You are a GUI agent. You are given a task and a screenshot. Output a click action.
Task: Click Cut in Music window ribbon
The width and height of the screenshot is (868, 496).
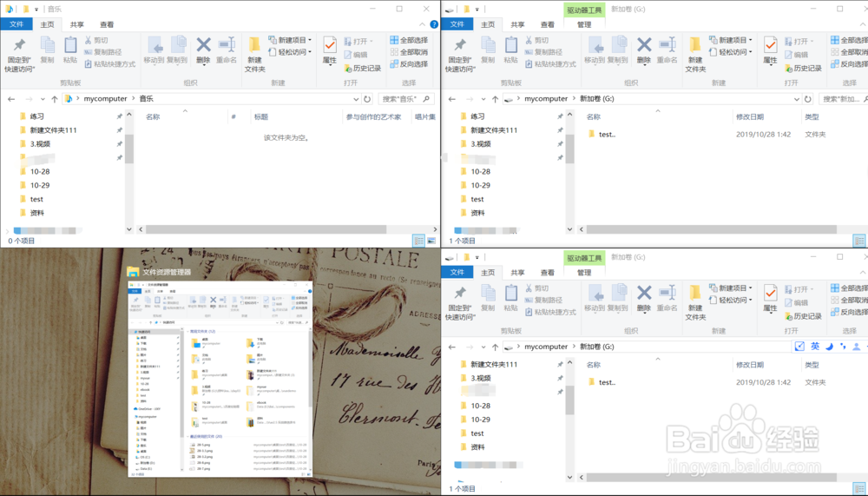click(x=96, y=41)
